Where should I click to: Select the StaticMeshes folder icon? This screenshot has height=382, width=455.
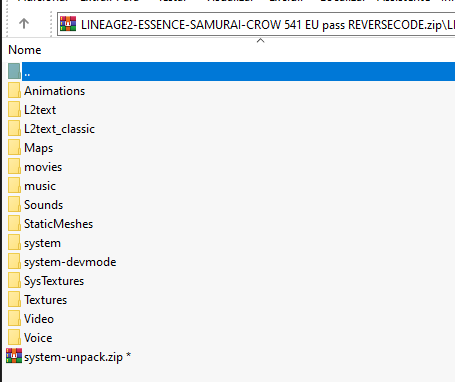(14, 224)
